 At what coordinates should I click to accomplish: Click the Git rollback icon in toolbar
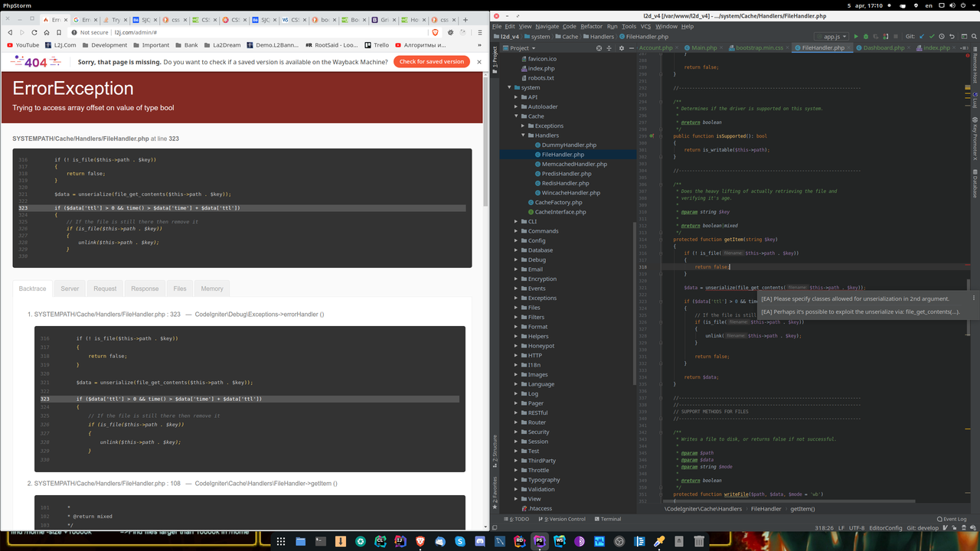pos(952,36)
